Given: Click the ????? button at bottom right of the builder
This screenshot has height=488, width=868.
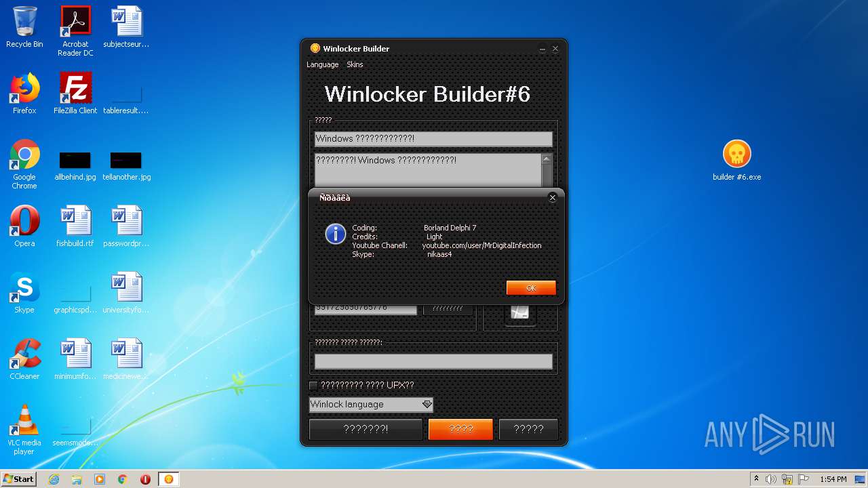Looking at the screenshot, I should 528,429.
